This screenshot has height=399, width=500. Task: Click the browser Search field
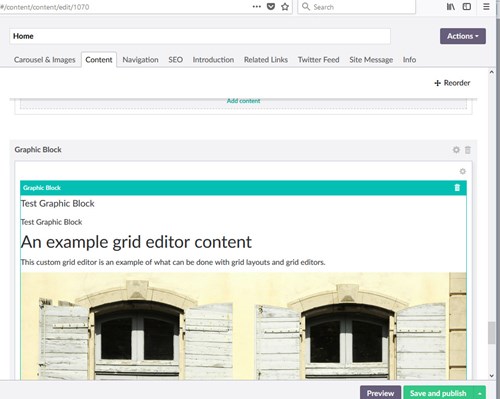click(356, 7)
